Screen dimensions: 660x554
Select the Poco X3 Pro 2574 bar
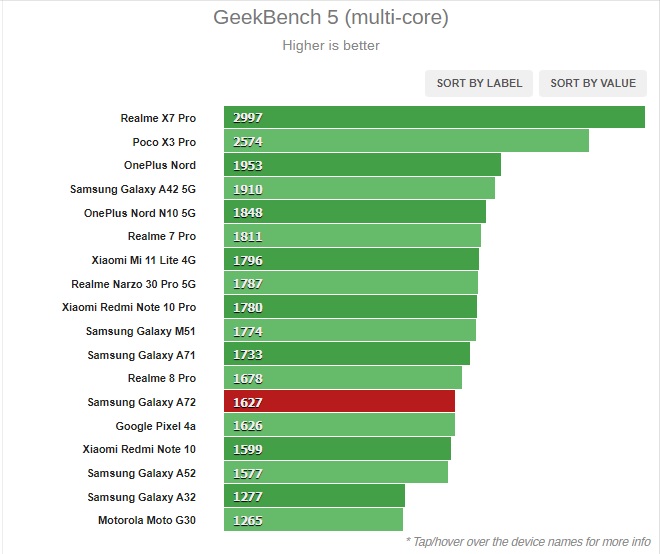406,142
